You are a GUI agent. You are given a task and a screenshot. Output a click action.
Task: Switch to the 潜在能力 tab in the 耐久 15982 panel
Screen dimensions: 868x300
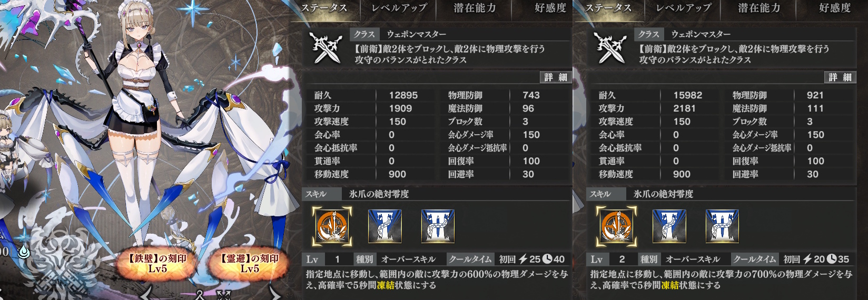point(759,8)
